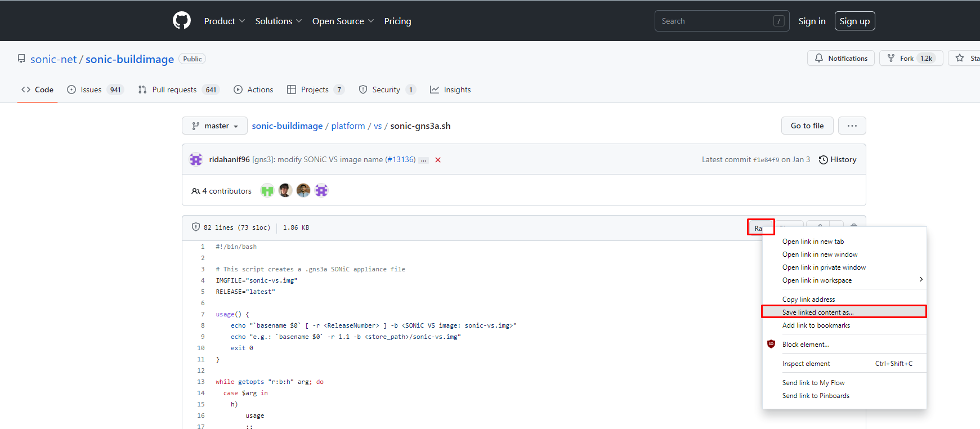Click the uBlock Block element shield icon
Image resolution: width=980 pixels, height=429 pixels.
pos(771,344)
